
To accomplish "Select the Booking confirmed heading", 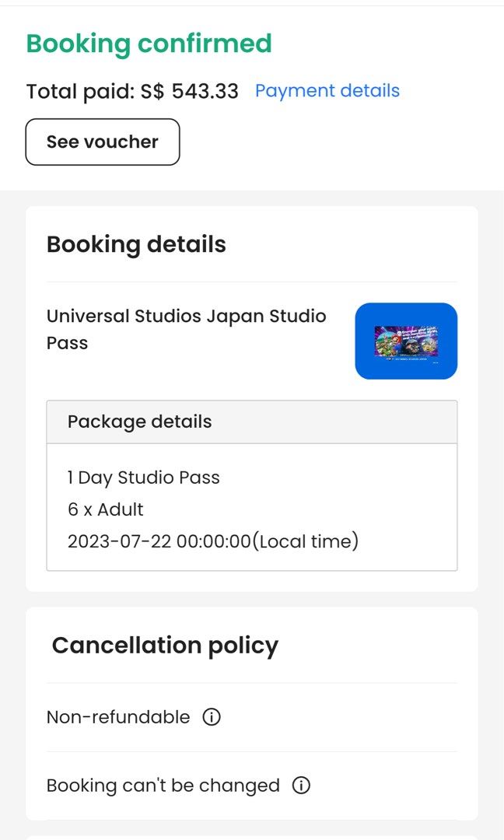I will coord(149,44).
